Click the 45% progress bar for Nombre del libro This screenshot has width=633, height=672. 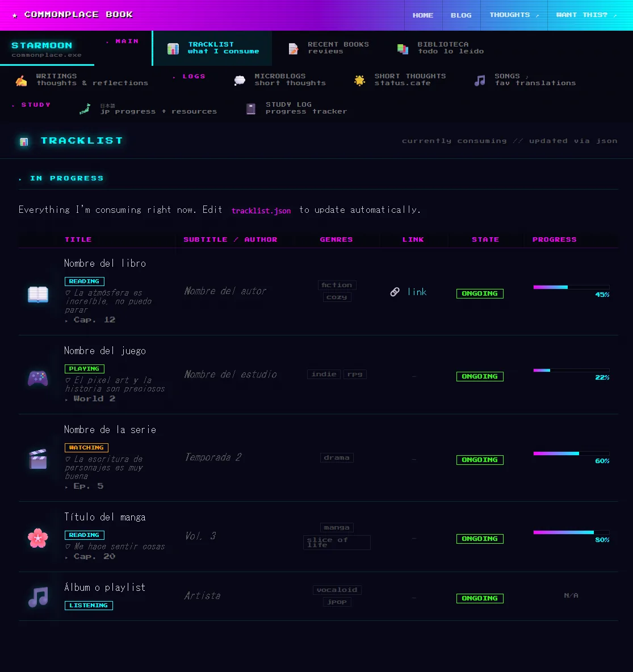click(571, 287)
